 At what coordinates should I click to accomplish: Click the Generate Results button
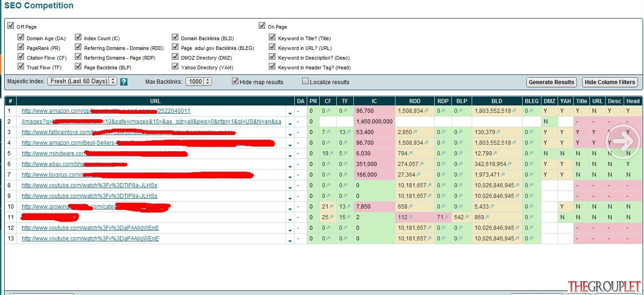[551, 82]
